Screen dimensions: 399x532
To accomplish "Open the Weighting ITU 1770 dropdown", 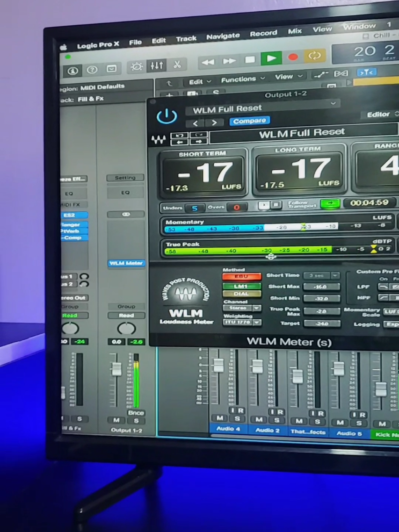I will pyautogui.click(x=242, y=322).
